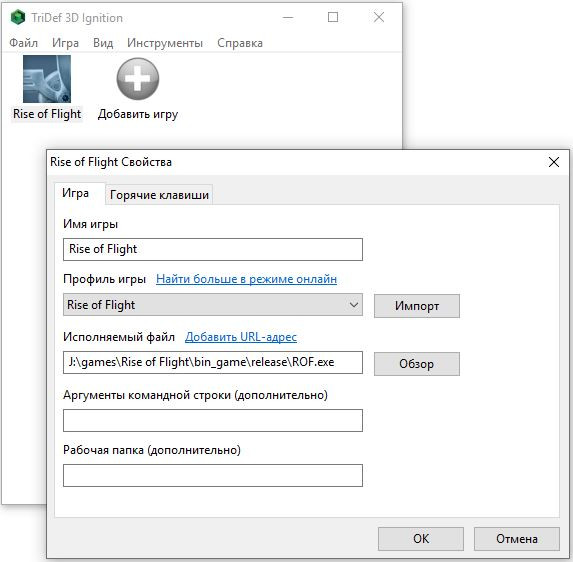Close the Rise of Flight Свойства dialog
This screenshot has height=562, width=573.
pyautogui.click(x=554, y=162)
